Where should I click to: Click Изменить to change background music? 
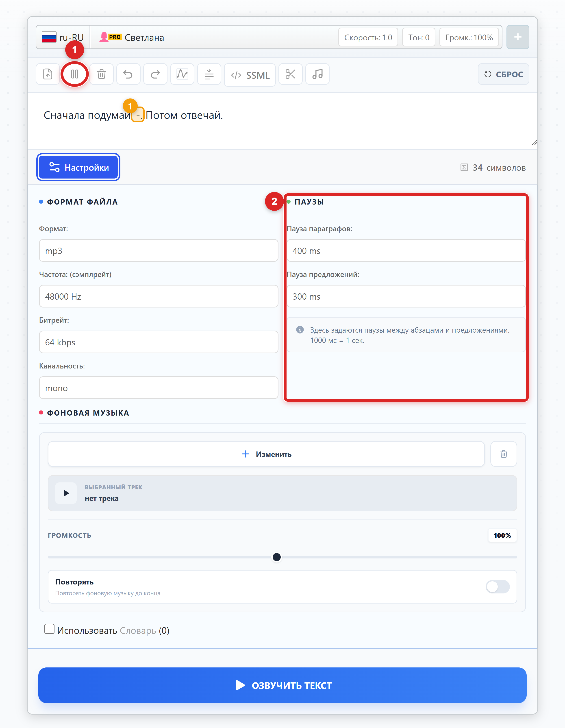tap(266, 454)
